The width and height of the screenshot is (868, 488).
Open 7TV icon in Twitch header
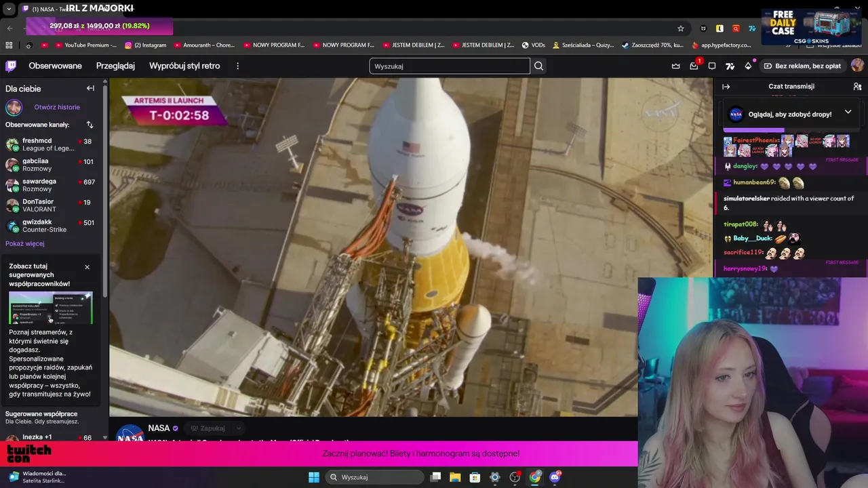coord(730,66)
